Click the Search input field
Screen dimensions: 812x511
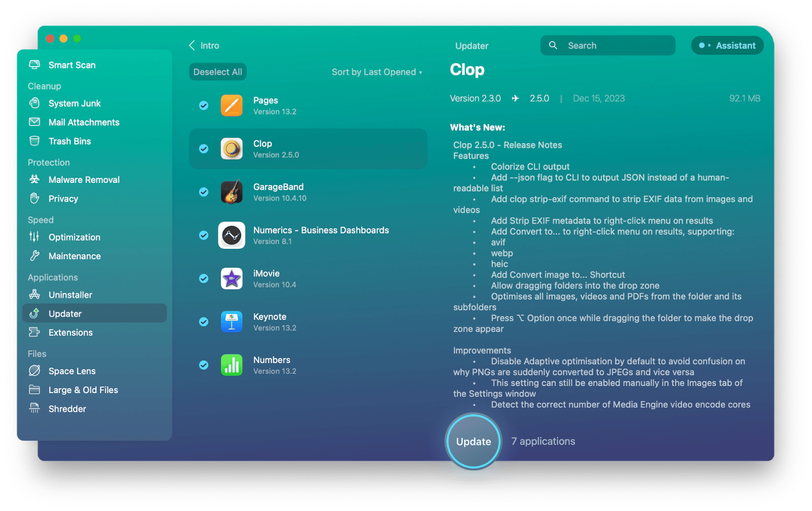point(607,46)
